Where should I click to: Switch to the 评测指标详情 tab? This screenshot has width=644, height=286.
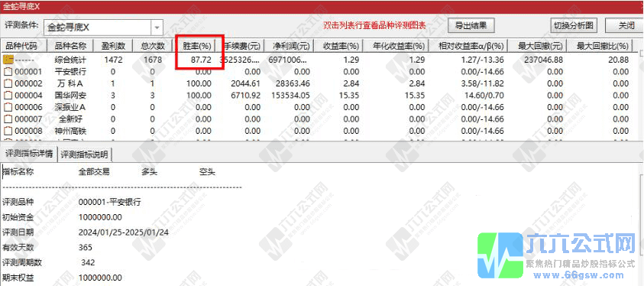point(29,154)
